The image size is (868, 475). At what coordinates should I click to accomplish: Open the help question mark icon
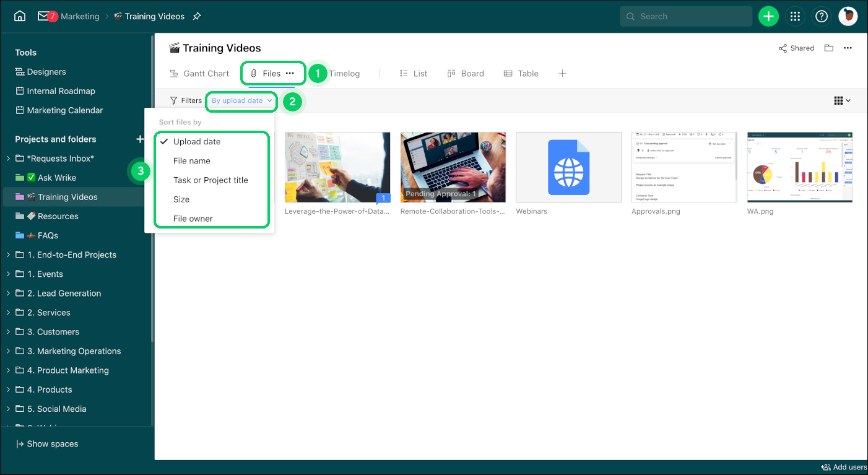[822, 17]
